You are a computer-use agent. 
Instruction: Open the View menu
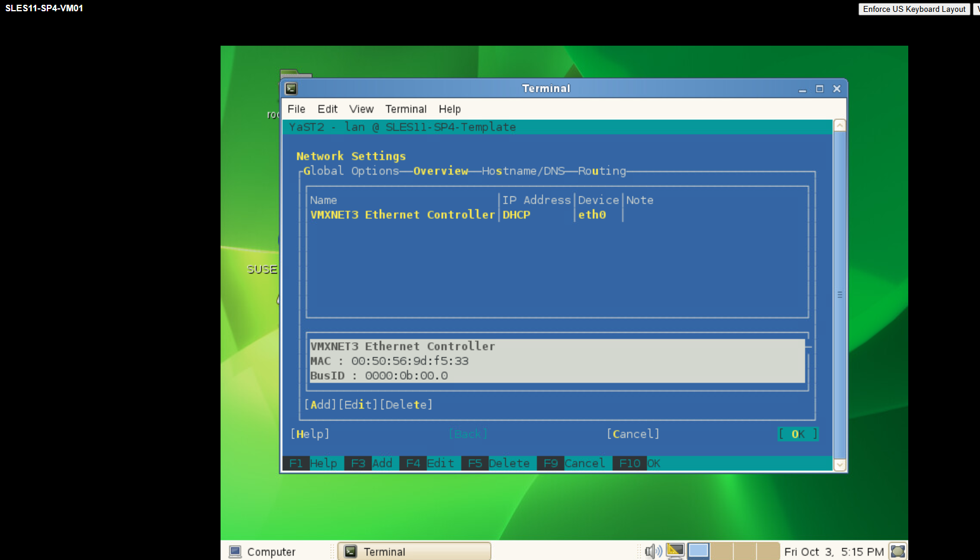pyautogui.click(x=361, y=109)
